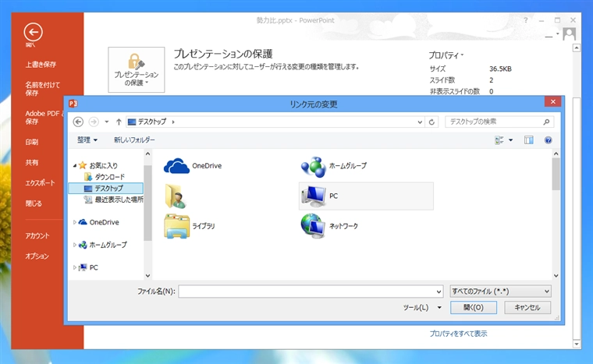Select ダウンロード in the navigation tree
This screenshot has width=593, height=364.
point(104,177)
